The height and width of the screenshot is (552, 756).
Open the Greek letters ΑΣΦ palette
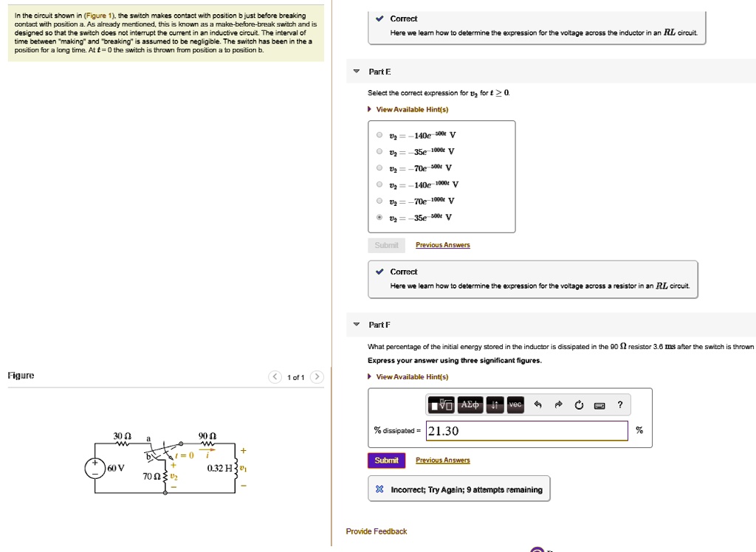click(x=470, y=404)
